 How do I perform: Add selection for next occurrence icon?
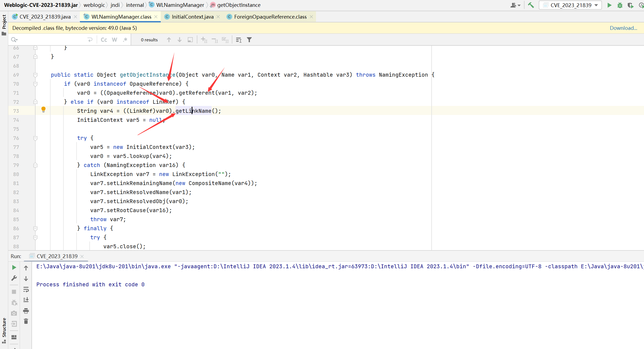tap(204, 40)
